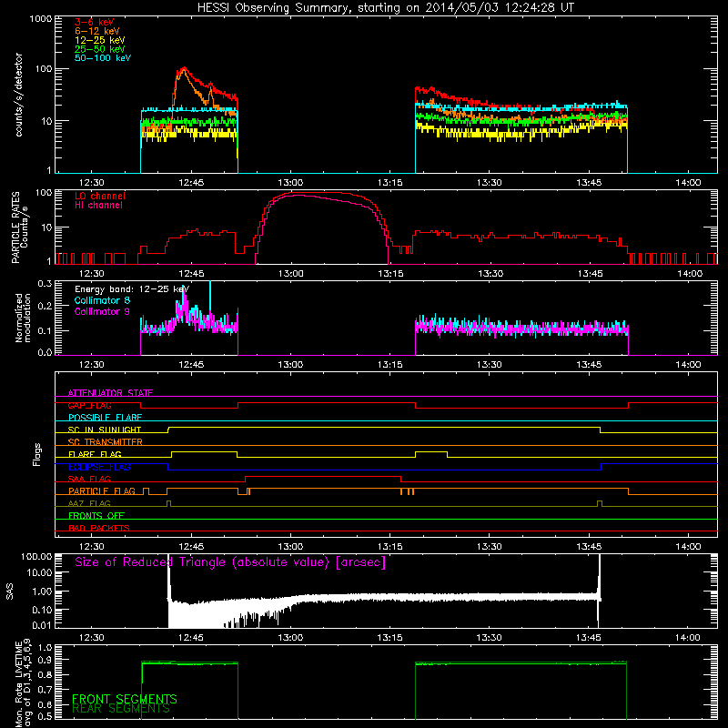Click 13:00 time label under particle rates panel
This screenshot has height=728, width=728.
[290, 274]
